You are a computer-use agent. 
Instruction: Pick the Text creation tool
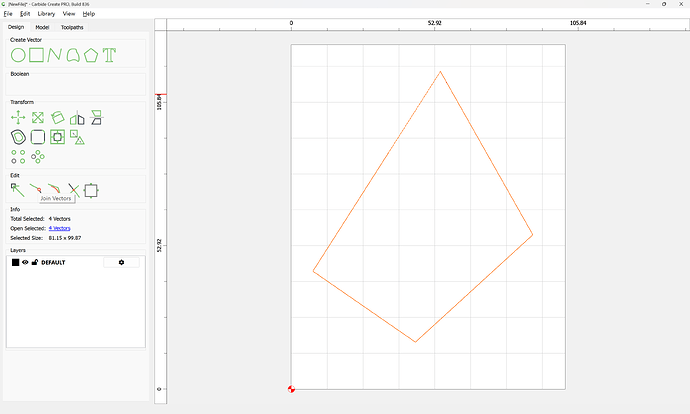109,55
